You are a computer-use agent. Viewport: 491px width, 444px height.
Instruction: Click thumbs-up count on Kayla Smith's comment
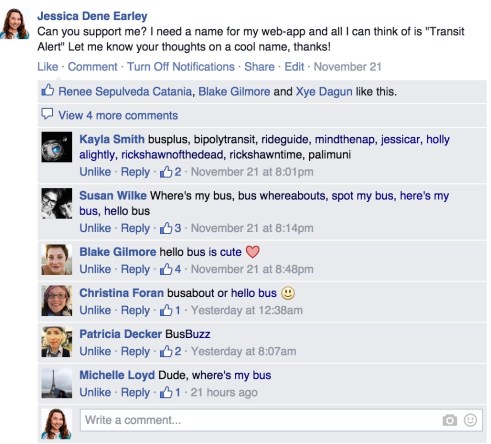(x=170, y=172)
